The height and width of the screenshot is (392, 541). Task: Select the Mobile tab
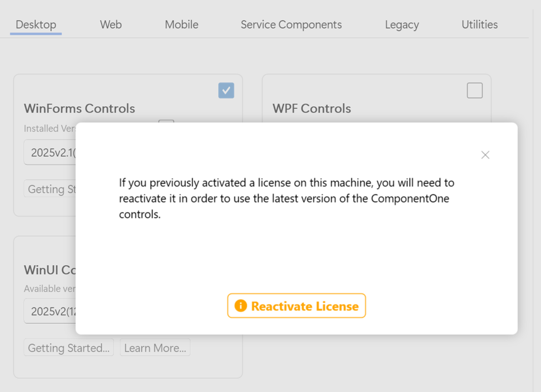(x=181, y=25)
